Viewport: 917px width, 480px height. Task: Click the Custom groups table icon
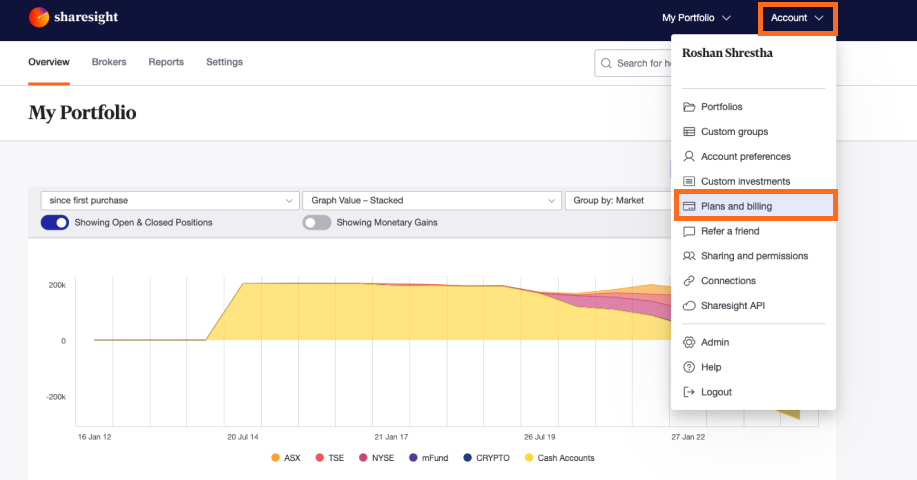tap(689, 132)
